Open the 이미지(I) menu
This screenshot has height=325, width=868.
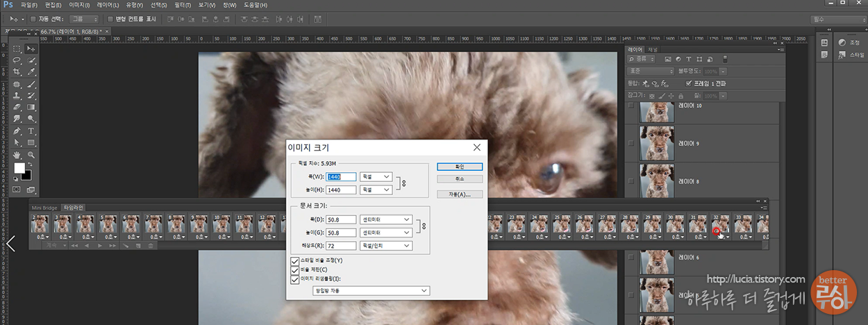[x=79, y=5]
